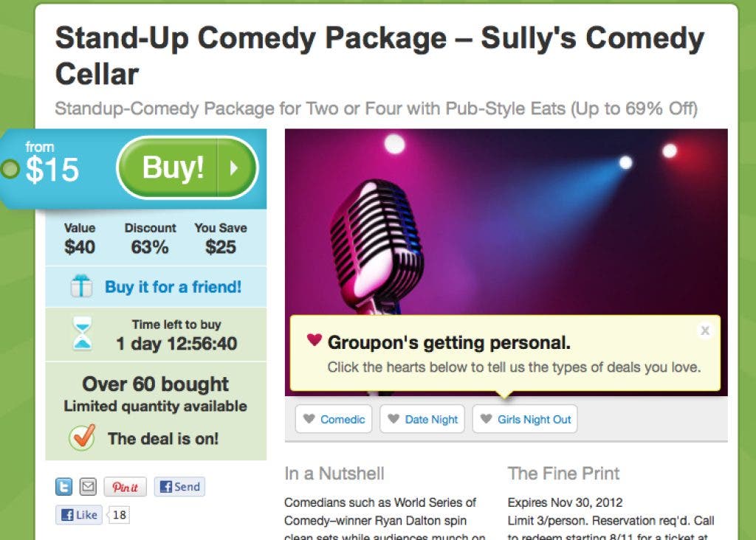Viewport: 756px width, 540px height.
Task: Click the email share envelope icon
Action: coord(88,487)
